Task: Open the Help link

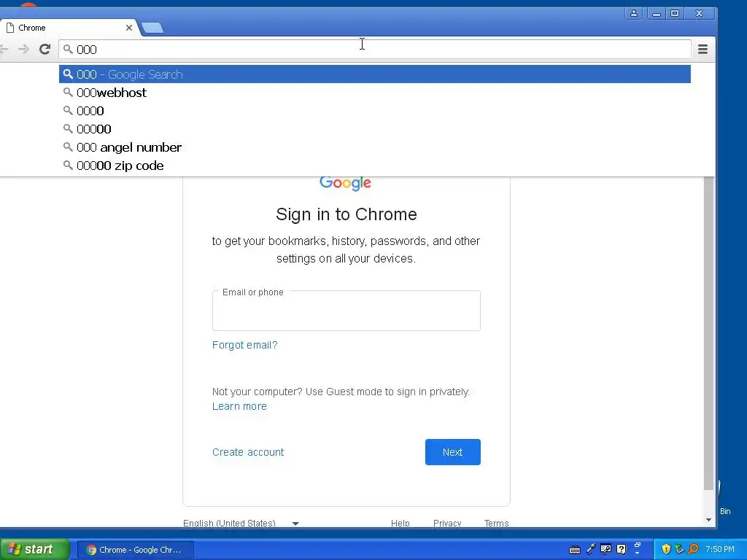Action: pos(400,523)
